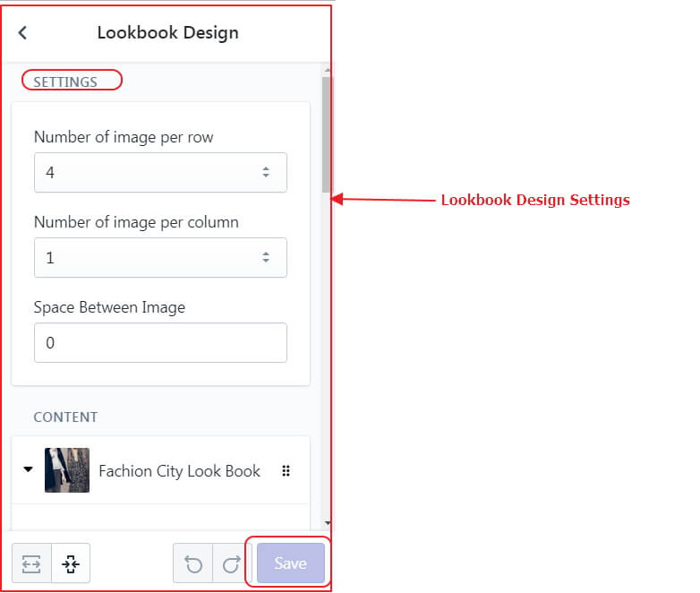
Task: Click the scrollbar up arrow
Action: click(327, 70)
